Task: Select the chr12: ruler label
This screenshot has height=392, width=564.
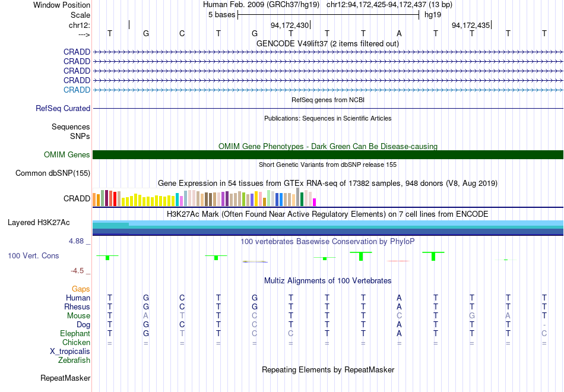Action: tap(79, 25)
